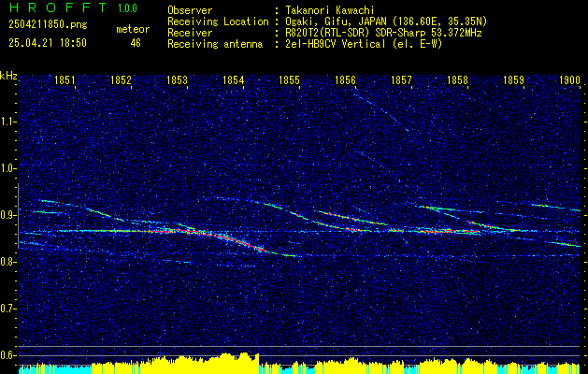Click the meteor count 46

pyautogui.click(x=136, y=43)
